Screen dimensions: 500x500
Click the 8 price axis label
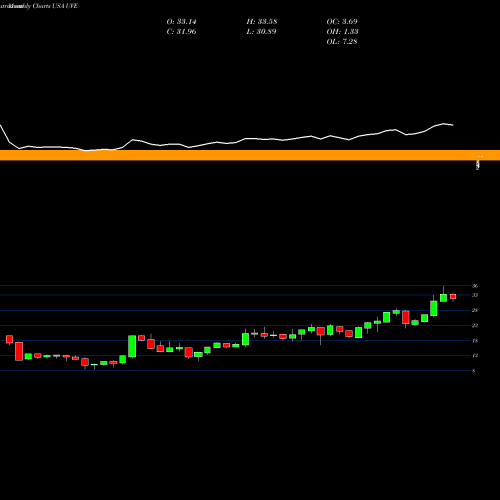click(474, 371)
